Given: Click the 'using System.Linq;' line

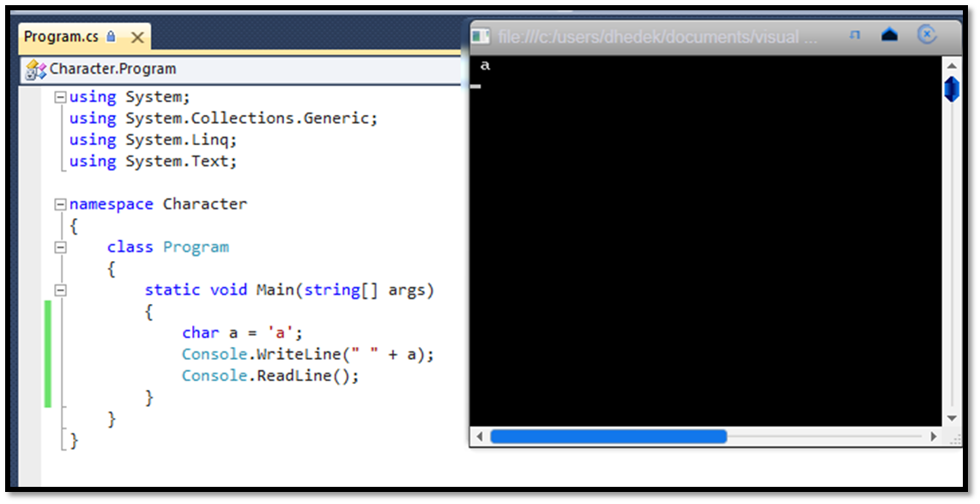Looking at the screenshot, I should [x=153, y=139].
